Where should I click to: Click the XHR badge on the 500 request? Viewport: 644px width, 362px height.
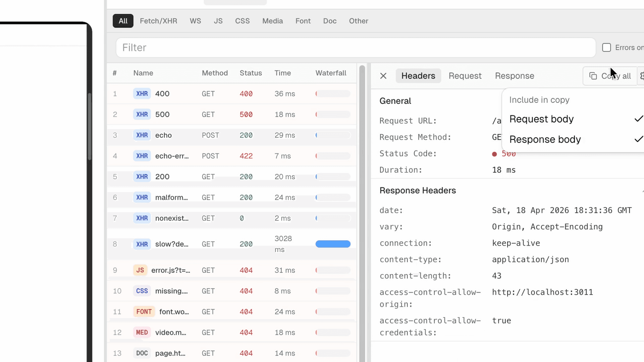point(142,114)
